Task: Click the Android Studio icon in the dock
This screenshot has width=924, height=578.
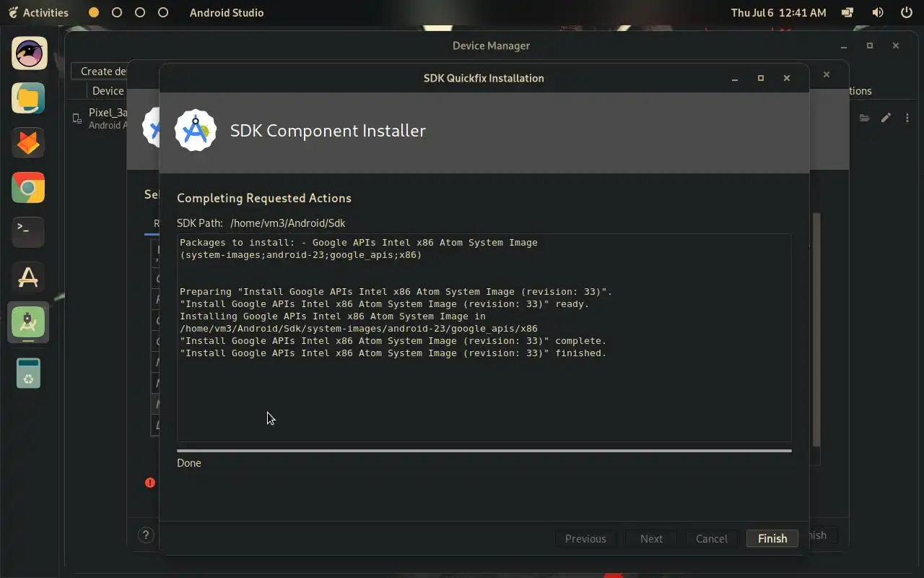Action: click(x=29, y=322)
